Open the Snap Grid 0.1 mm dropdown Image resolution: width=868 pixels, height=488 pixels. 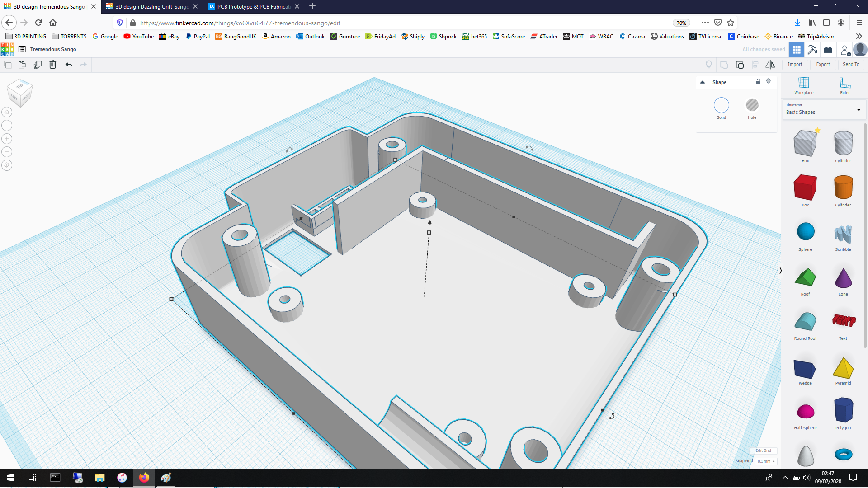pyautogui.click(x=766, y=461)
